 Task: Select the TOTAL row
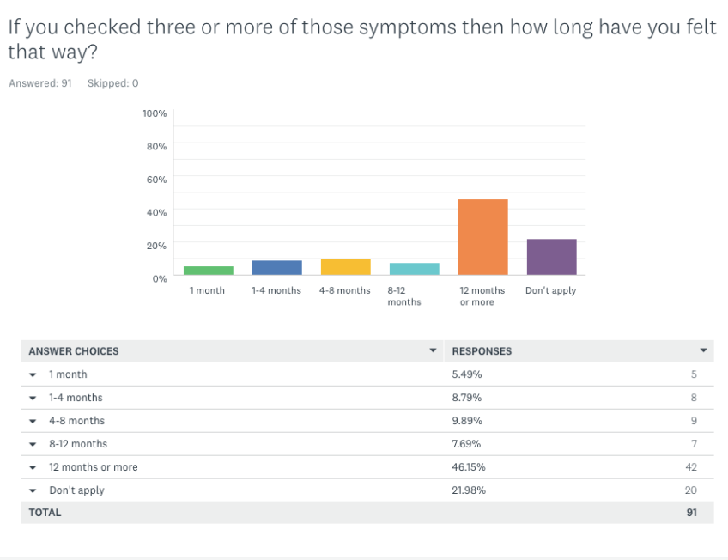click(x=45, y=513)
